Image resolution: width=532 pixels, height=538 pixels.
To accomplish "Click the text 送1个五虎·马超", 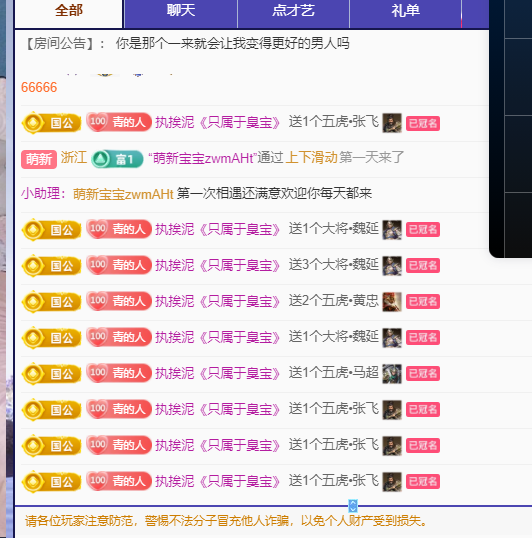I will (x=333, y=373).
